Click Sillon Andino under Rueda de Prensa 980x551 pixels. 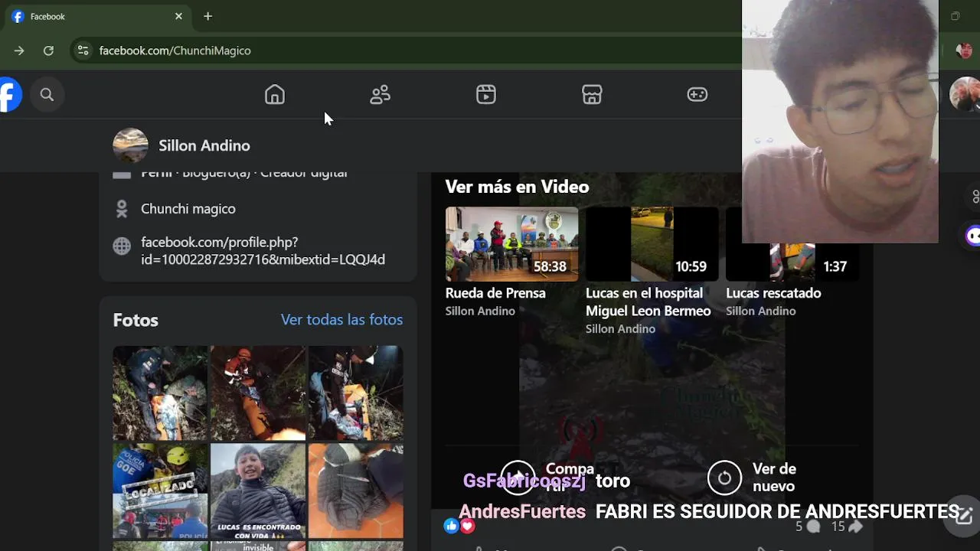tap(480, 311)
